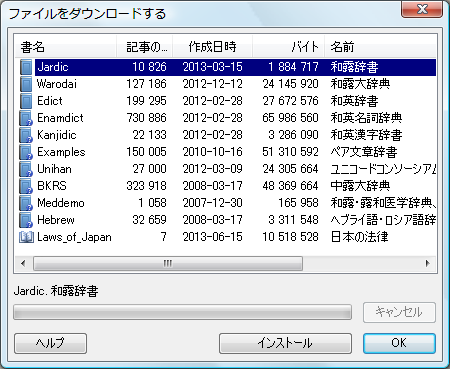
Task: Click the Meddemo book icon
Action: (x=26, y=203)
